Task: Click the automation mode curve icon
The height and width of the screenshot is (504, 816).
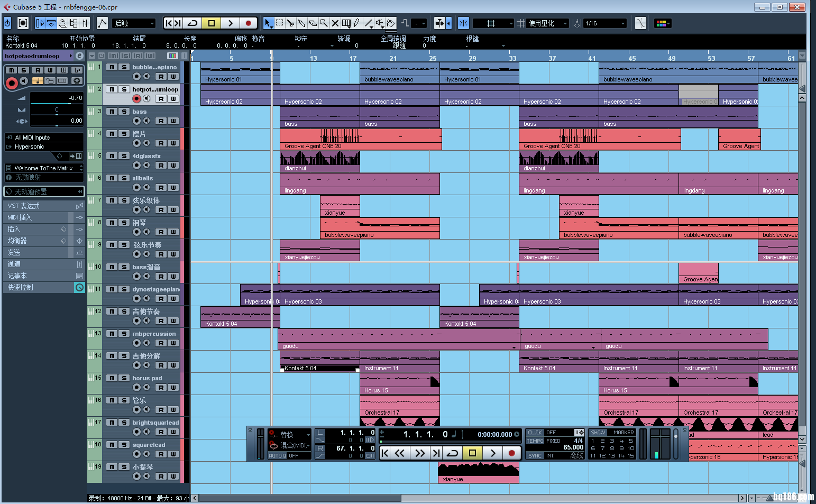Action: click(x=103, y=23)
